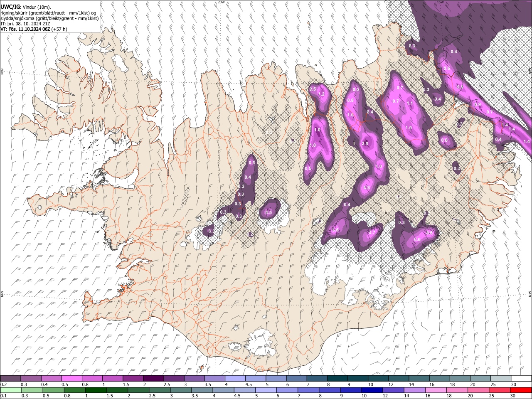This screenshot has height=399, width=532.
Task: Click the 'VT: Fös. 11.10.2024 06Z' valid time
Action: point(25,29)
